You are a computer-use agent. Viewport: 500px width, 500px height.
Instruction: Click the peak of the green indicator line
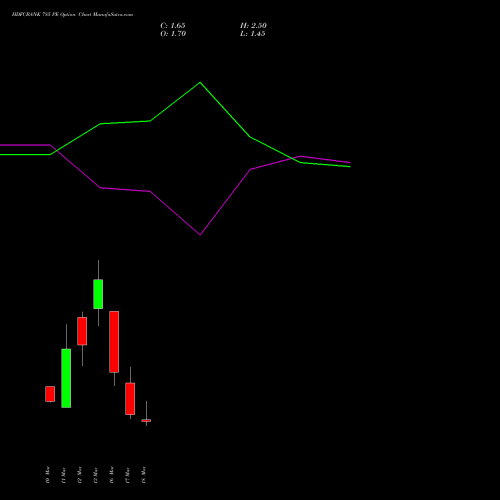(200, 83)
